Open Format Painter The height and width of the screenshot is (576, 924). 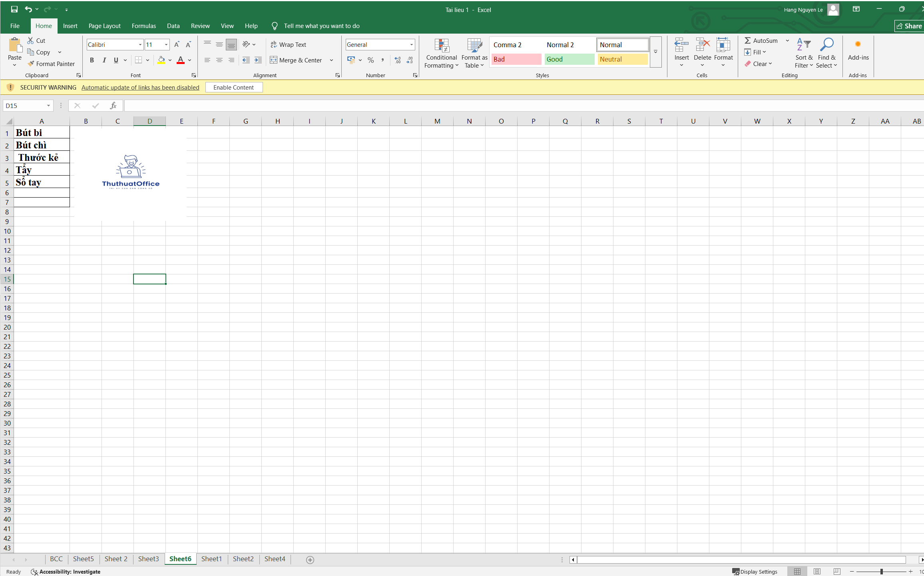click(51, 64)
